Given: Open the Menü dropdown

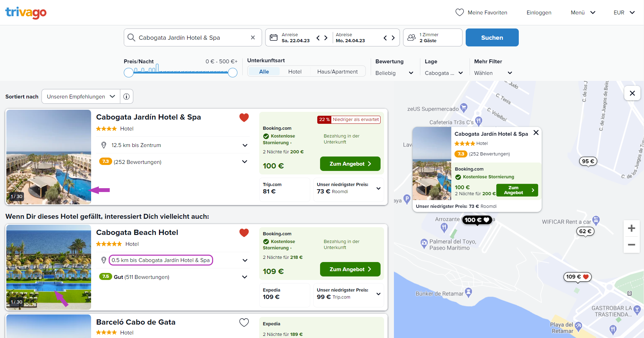Looking at the screenshot, I should coord(583,13).
